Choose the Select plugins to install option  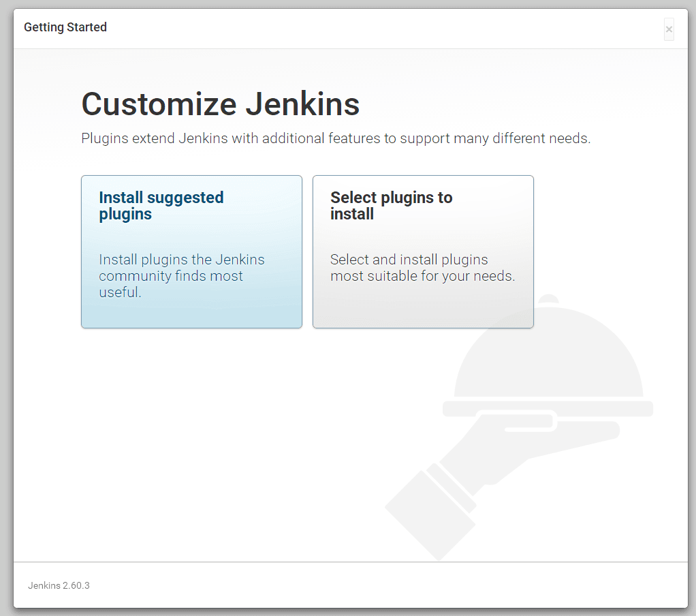coord(423,252)
